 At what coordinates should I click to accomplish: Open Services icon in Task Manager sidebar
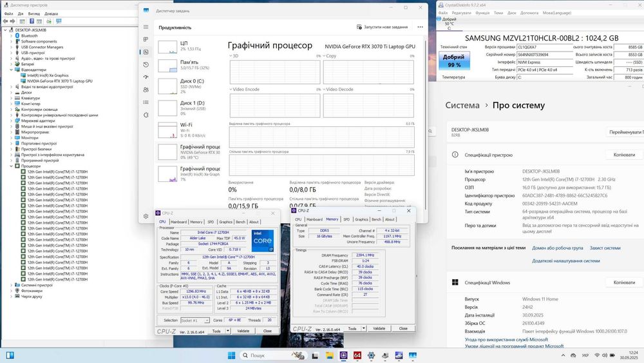146,115
